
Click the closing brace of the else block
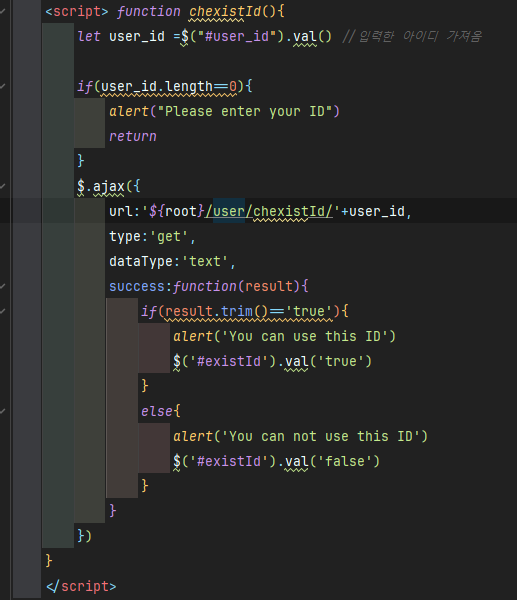coord(145,486)
